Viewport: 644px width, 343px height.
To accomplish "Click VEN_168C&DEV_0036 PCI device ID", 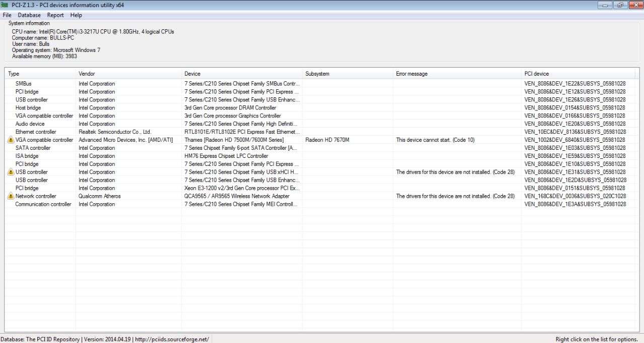I will tap(575, 196).
